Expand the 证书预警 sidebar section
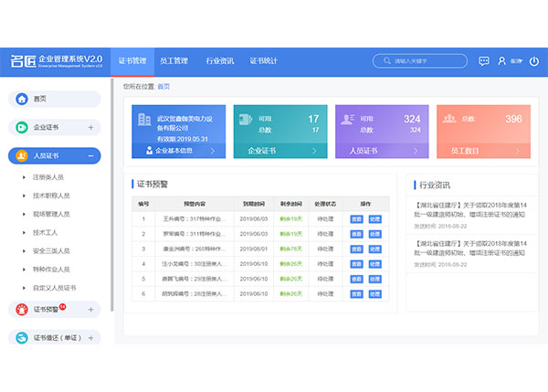 90,309
